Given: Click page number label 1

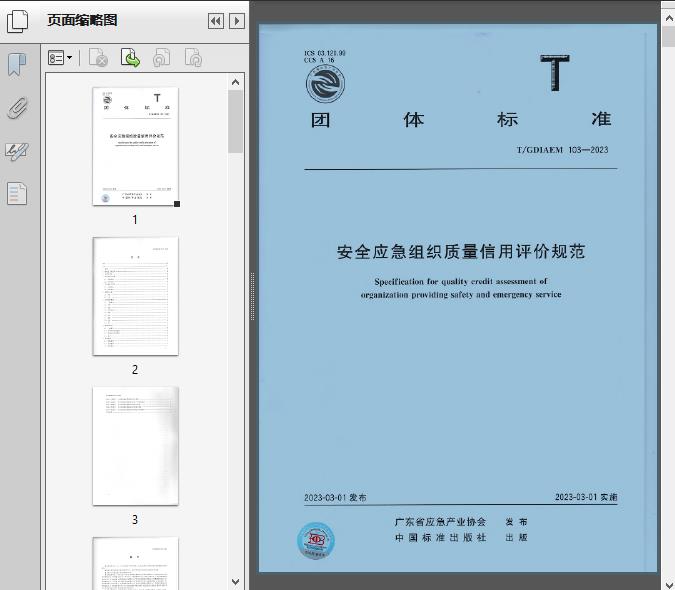Looking at the screenshot, I should pos(135,220).
